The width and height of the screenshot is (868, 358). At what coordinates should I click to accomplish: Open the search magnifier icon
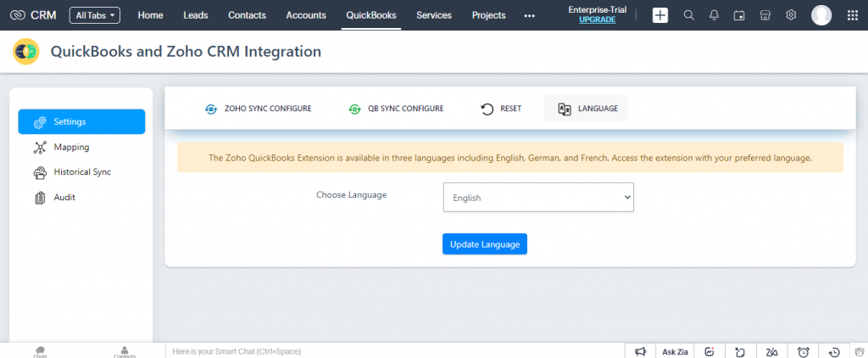tap(688, 15)
